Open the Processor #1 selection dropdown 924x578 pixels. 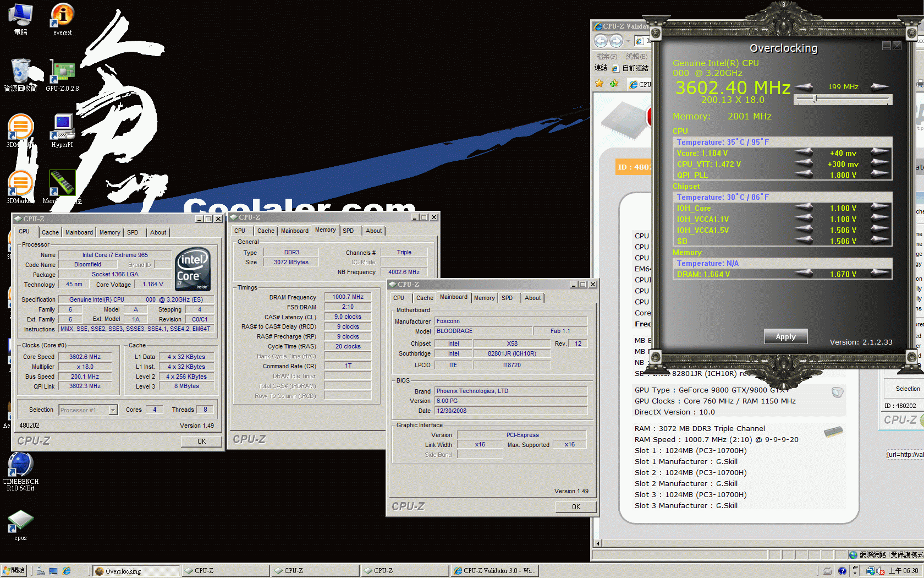[113, 410]
